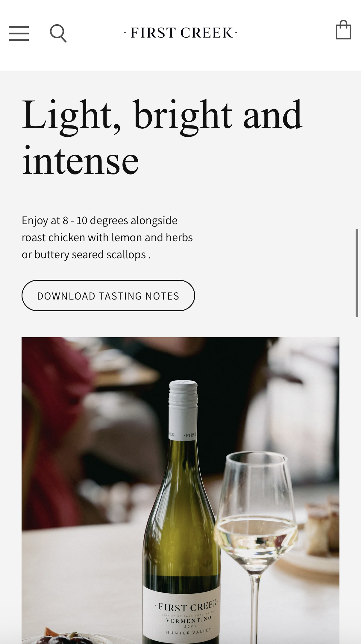
Task: Click Download Tasting Notes button
Action: click(108, 296)
